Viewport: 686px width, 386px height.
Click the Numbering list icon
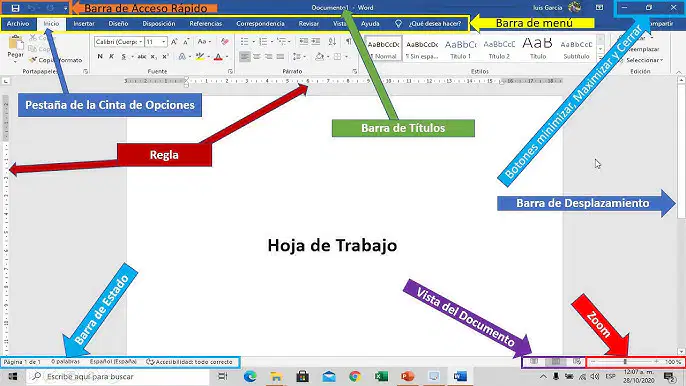point(263,42)
